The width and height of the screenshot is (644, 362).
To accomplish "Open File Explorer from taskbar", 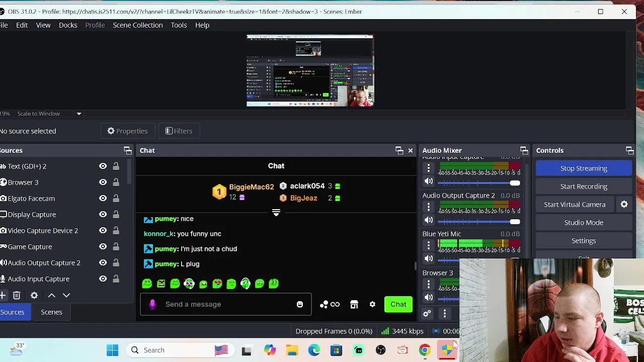I will click(x=292, y=350).
